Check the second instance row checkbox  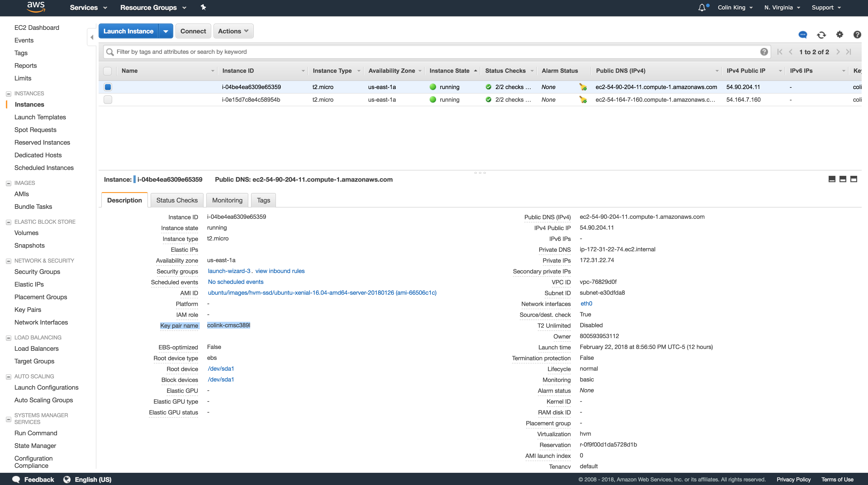point(108,100)
